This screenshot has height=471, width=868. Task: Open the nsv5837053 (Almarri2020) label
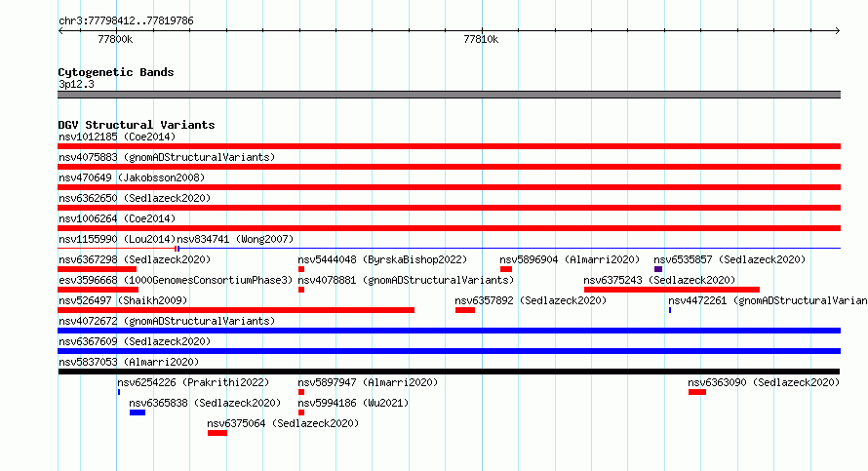129,362
